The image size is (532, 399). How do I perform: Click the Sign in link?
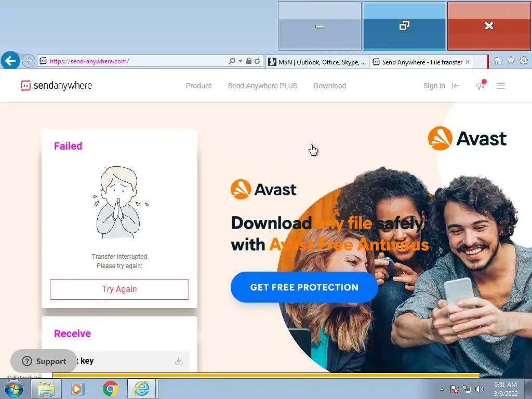434,86
